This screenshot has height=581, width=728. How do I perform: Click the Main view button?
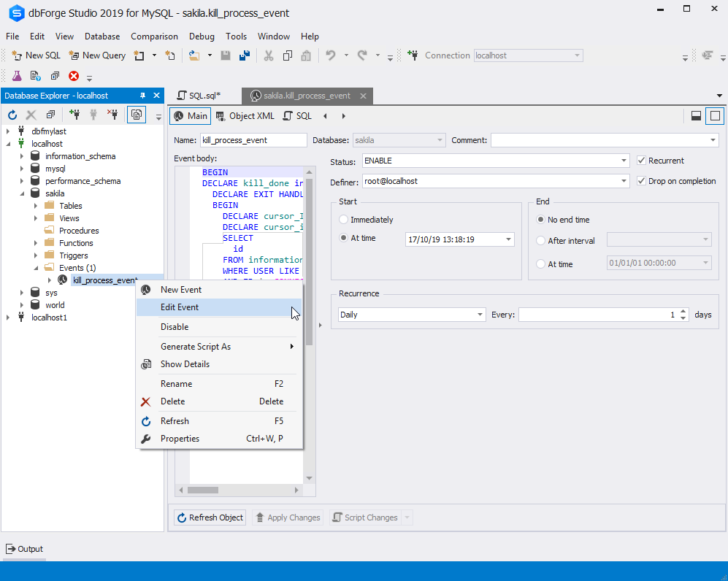tap(191, 116)
